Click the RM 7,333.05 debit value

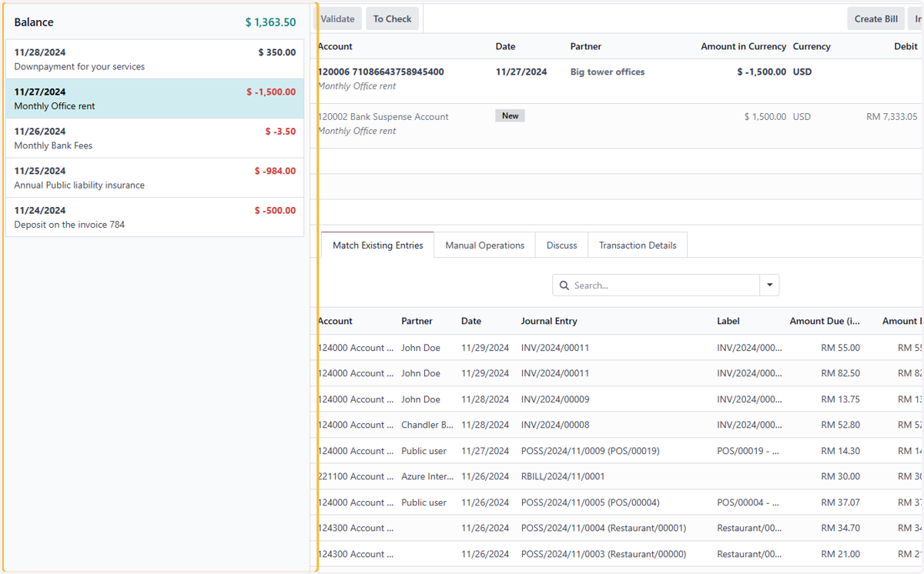[892, 117]
